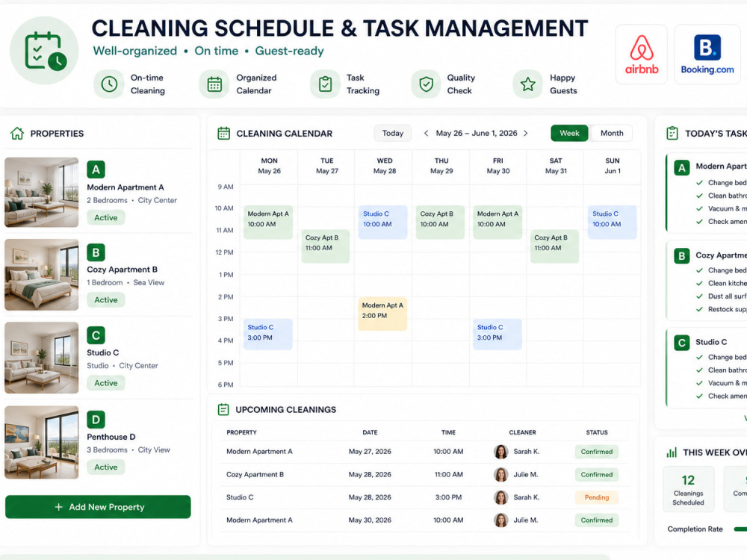Click the green B badge for Cozy Apartment B
This screenshot has height=560, width=747.
[96, 252]
